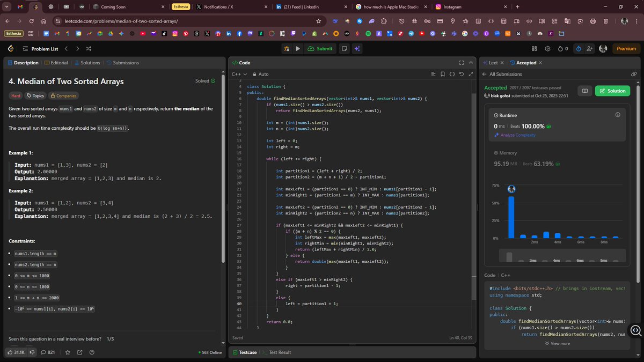Click the Hard difficulty tag

point(15,96)
